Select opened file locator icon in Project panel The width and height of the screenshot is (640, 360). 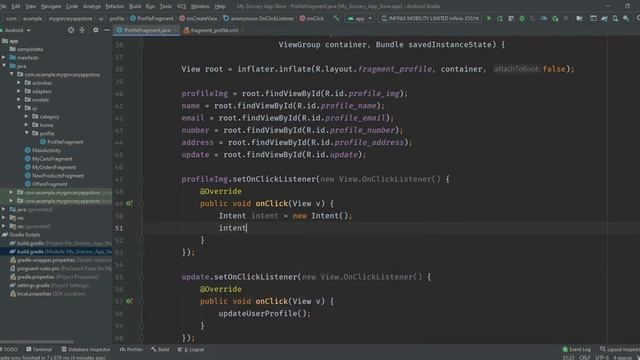71,30
